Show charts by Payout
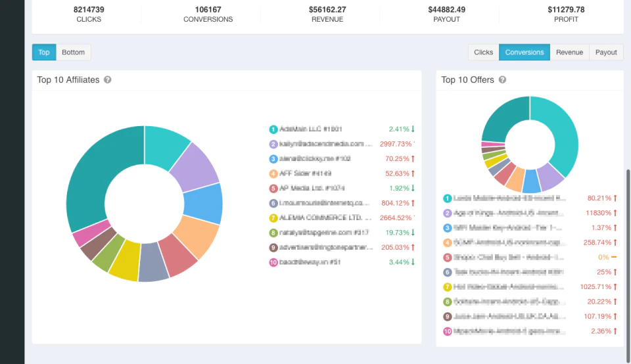The image size is (631, 364). [606, 53]
